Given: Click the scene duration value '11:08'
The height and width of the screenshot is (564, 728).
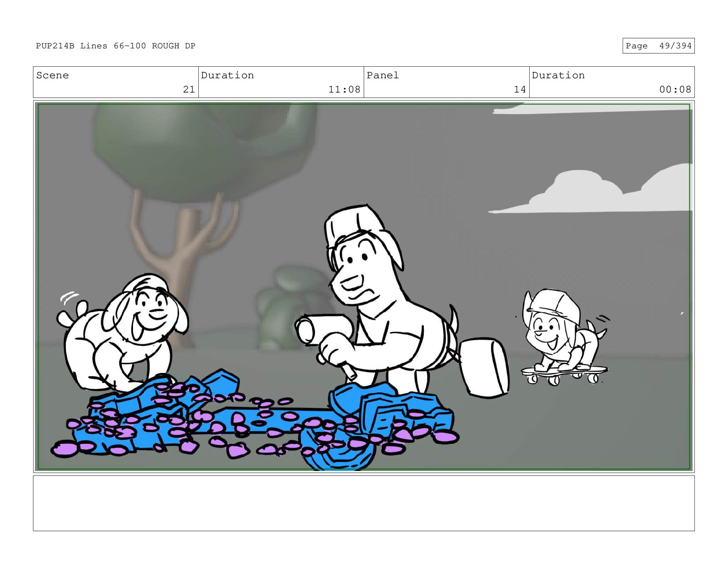Looking at the screenshot, I should click(x=344, y=89).
